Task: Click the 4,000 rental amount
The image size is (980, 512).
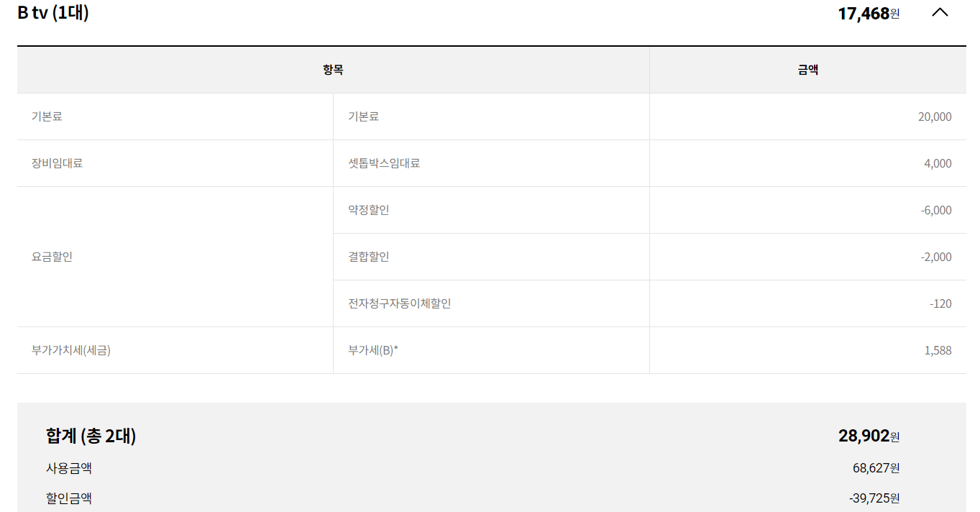Action: [x=938, y=163]
